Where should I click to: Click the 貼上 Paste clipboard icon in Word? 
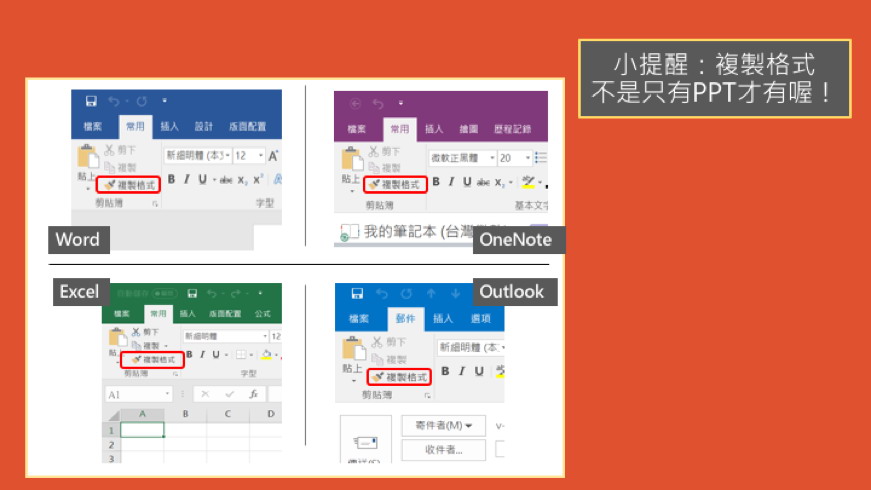(87, 156)
